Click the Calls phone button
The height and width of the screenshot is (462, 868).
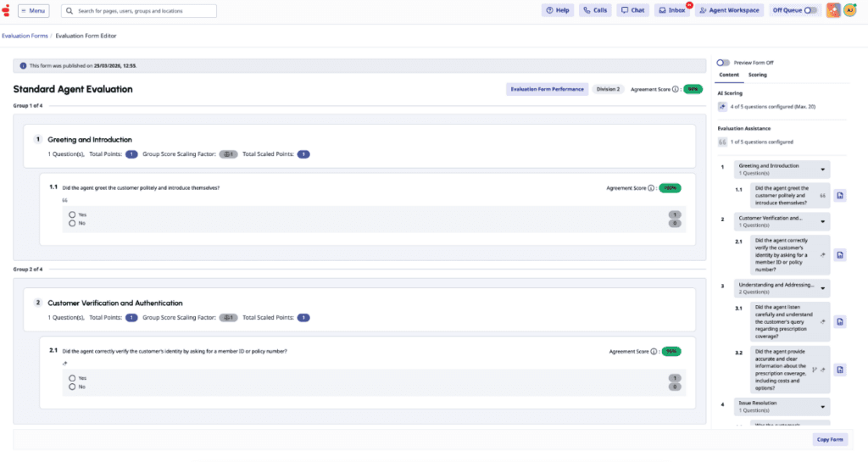(595, 10)
